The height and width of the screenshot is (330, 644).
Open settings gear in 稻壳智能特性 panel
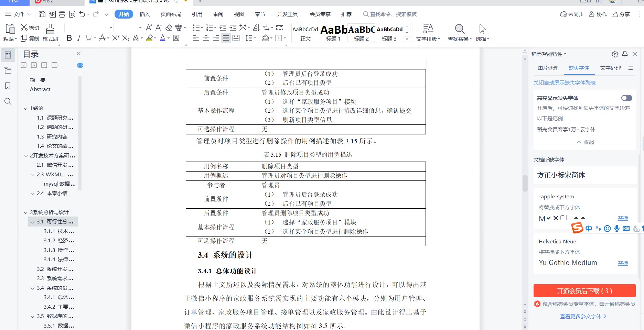(615, 54)
